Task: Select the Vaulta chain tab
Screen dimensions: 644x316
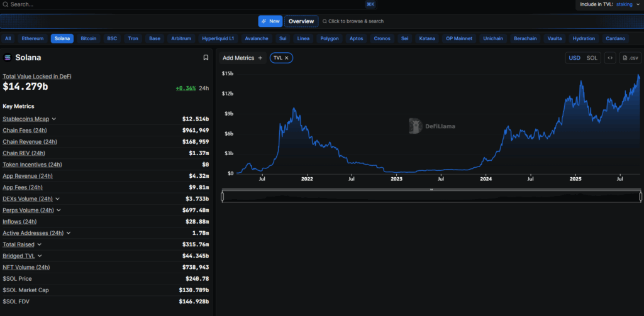Action: [555, 38]
